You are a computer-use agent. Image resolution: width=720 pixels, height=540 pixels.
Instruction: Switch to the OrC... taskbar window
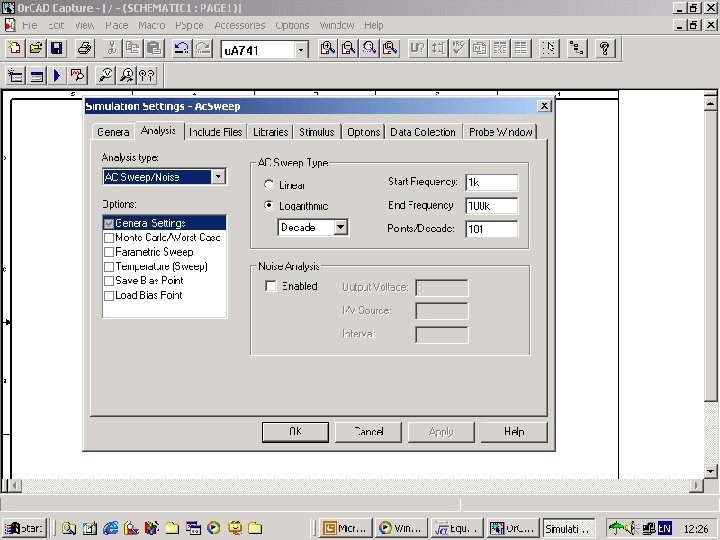tap(512, 528)
